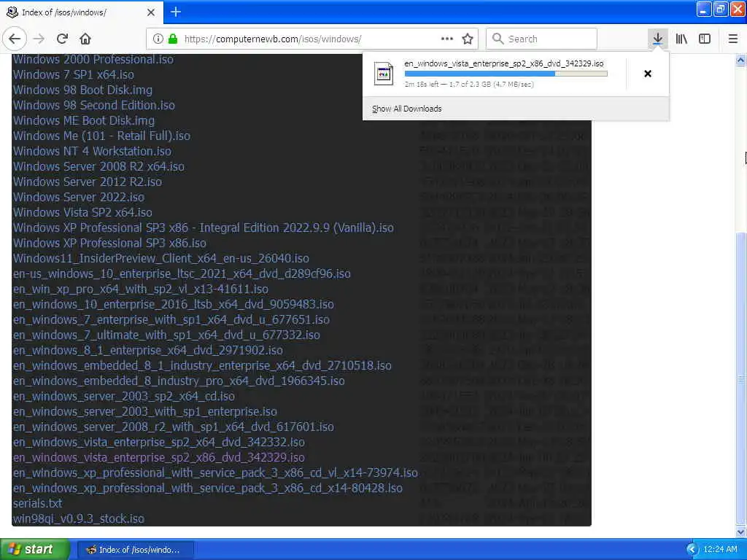Open Windows NT 4 Workstation.iso link
Screen dimensions: 747x560
[x=92, y=151]
